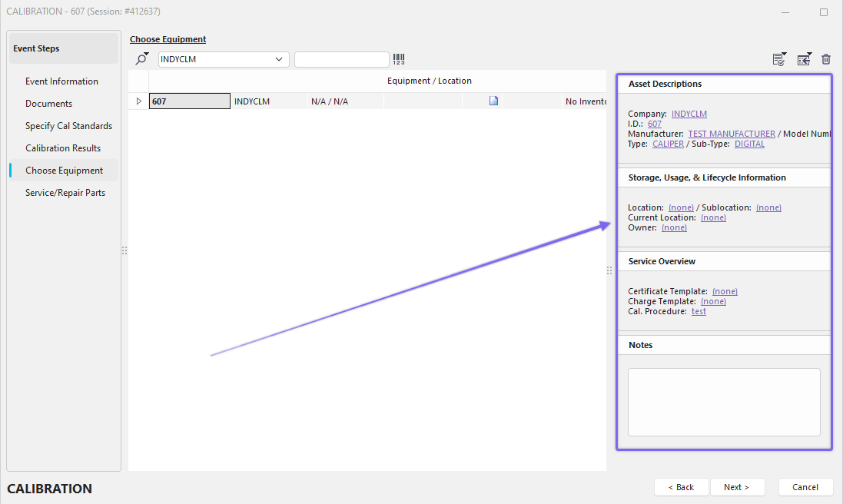Viewport: 843px width, 504px height.
Task: Open Service/Repair Parts step
Action: [65, 193]
